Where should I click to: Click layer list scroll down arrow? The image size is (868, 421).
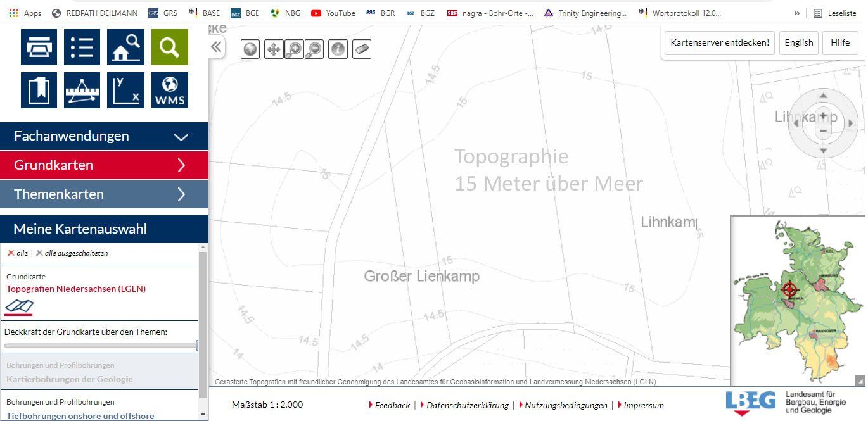point(203,415)
